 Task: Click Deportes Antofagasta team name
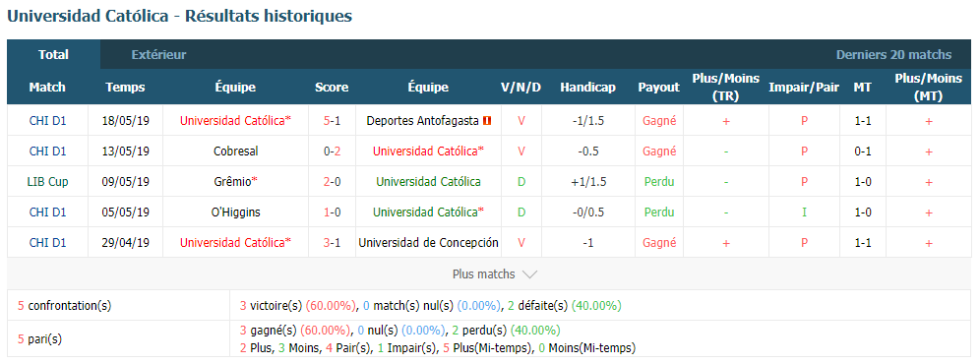coord(423,121)
